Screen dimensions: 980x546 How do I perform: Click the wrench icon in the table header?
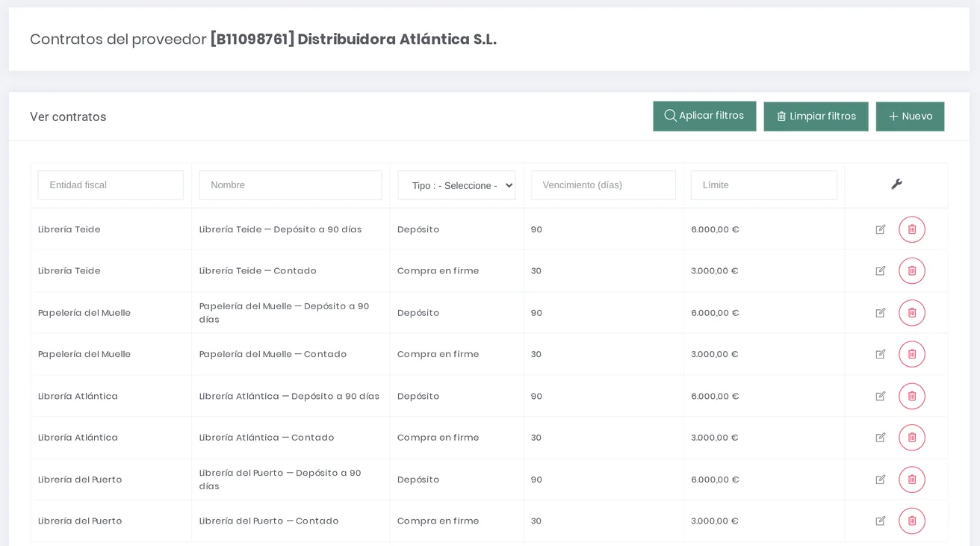point(896,184)
